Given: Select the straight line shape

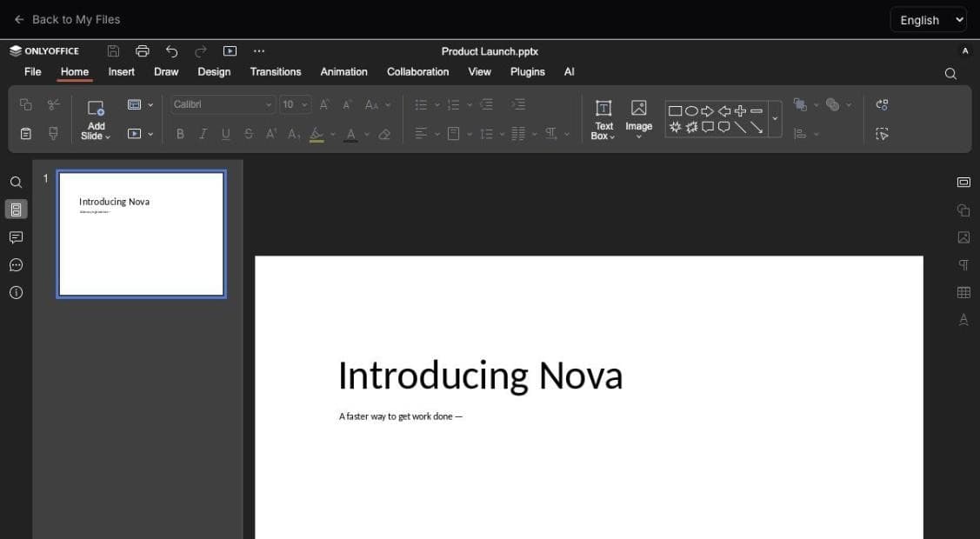Looking at the screenshot, I should click(x=740, y=128).
